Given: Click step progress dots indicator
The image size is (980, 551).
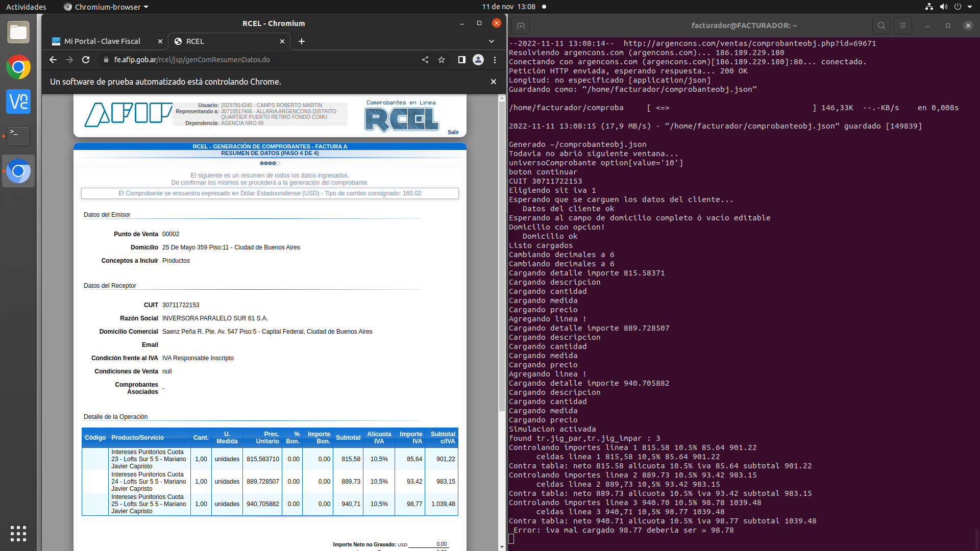Looking at the screenshot, I should coord(270,163).
